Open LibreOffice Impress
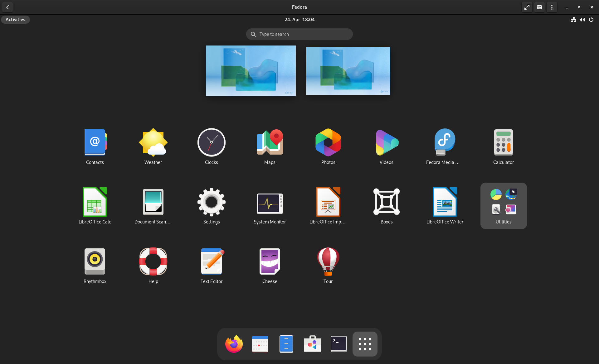The image size is (599, 364). pos(328,206)
